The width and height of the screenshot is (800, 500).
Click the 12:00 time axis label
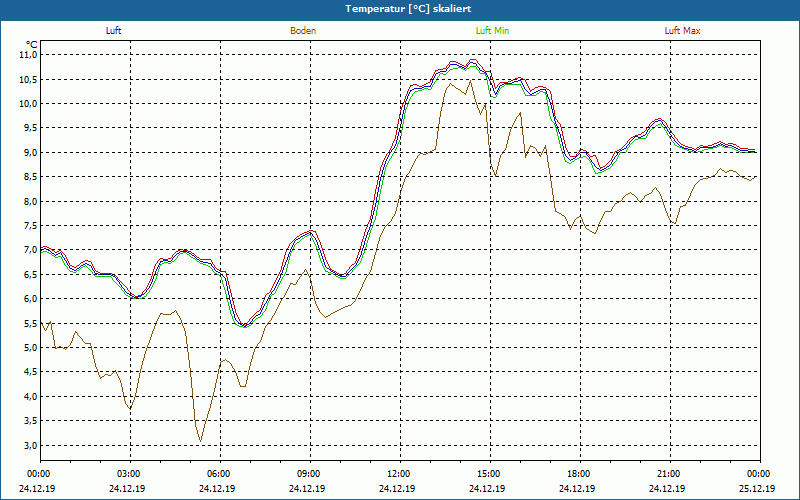coord(400,474)
